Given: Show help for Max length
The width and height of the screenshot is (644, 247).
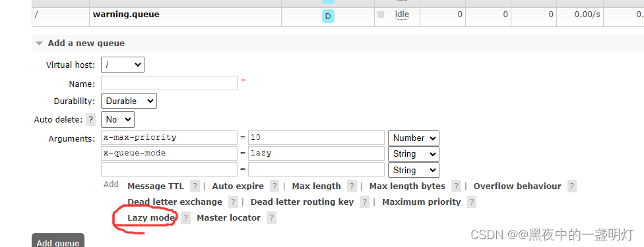Looking at the screenshot, I should 352,186.
